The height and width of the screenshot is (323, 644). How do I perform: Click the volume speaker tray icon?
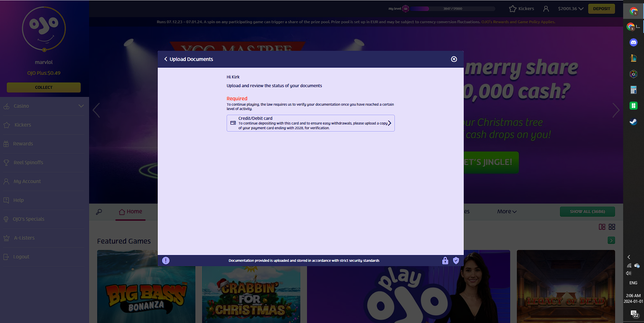click(x=629, y=273)
